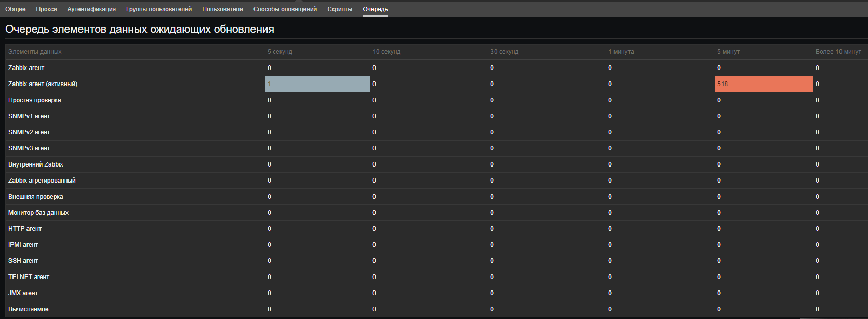Switch to the Скрипты tab
The height and width of the screenshot is (319, 868).
point(340,9)
